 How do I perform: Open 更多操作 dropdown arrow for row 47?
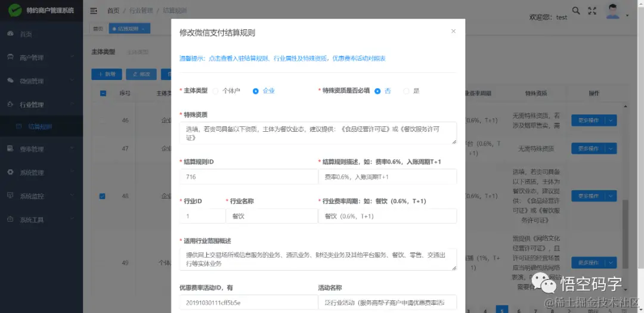[x=611, y=148]
